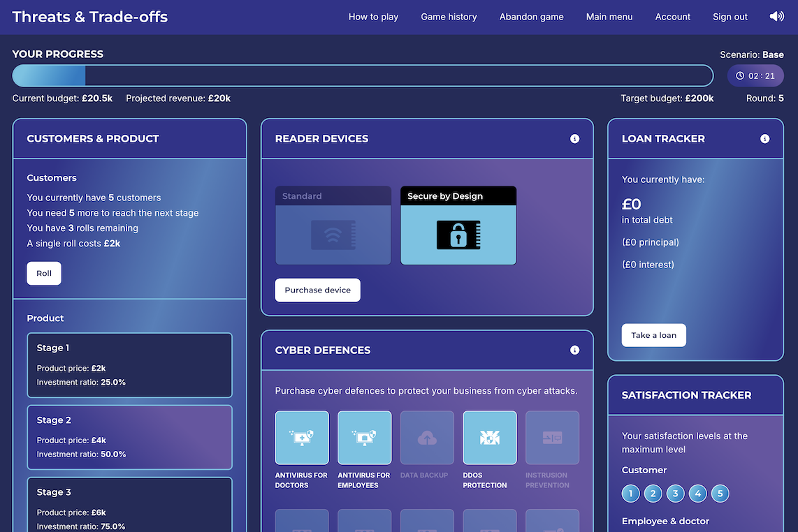This screenshot has width=798, height=532.
Task: Click the Your Progress budget bar
Action: (x=362, y=75)
